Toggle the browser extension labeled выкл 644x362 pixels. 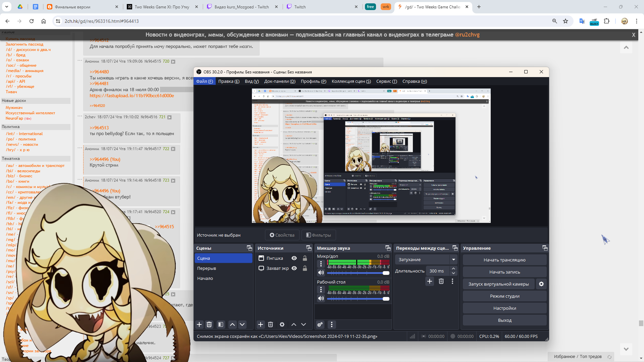click(594, 21)
